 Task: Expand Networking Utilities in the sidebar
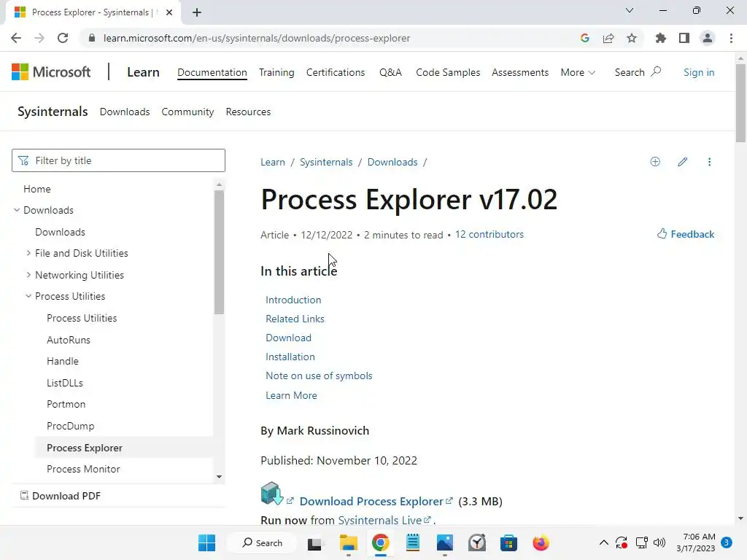28,275
